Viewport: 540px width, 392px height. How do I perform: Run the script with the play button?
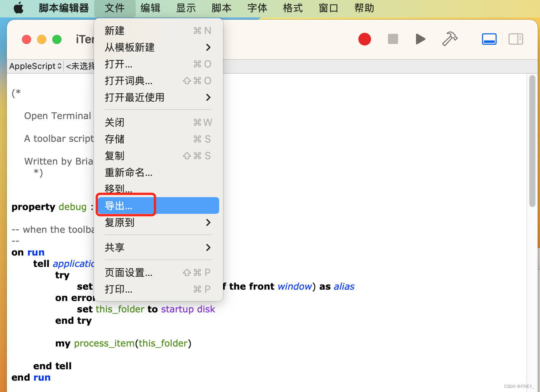[x=421, y=39]
